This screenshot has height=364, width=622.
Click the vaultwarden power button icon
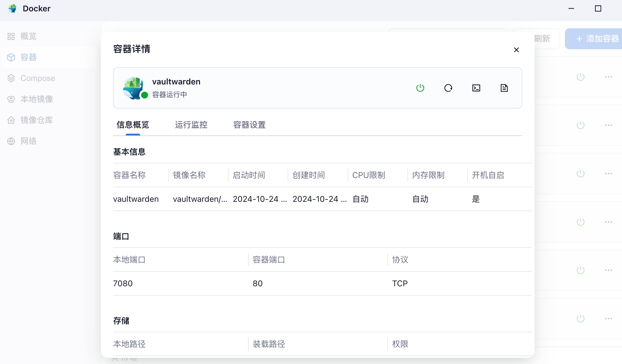point(420,88)
